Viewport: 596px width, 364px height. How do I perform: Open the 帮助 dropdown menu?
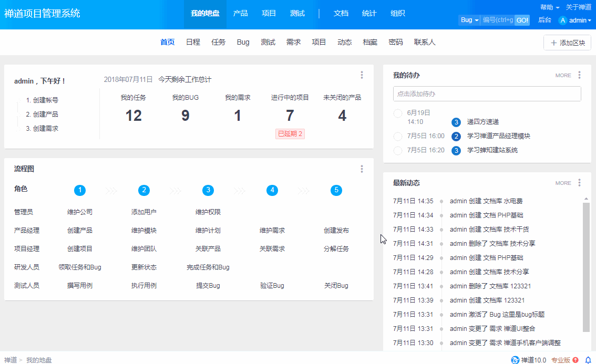click(549, 7)
